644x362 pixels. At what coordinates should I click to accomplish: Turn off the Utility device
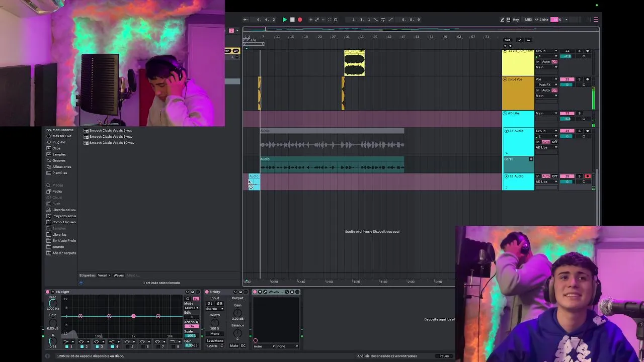(x=207, y=292)
